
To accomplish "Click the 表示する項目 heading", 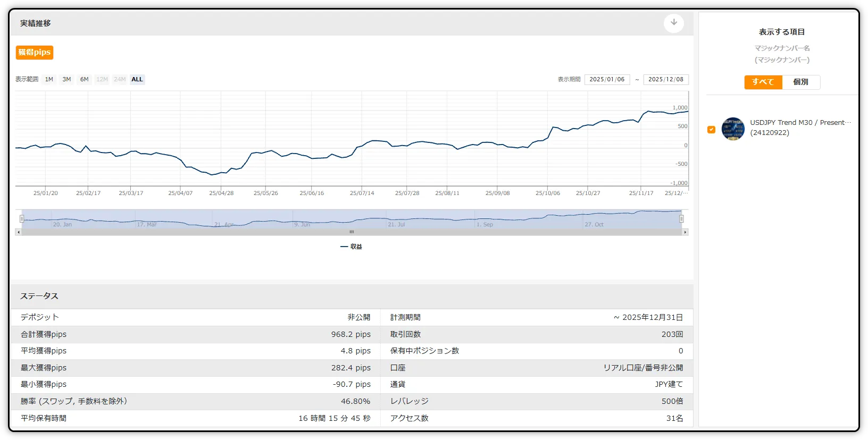I will 782,32.
